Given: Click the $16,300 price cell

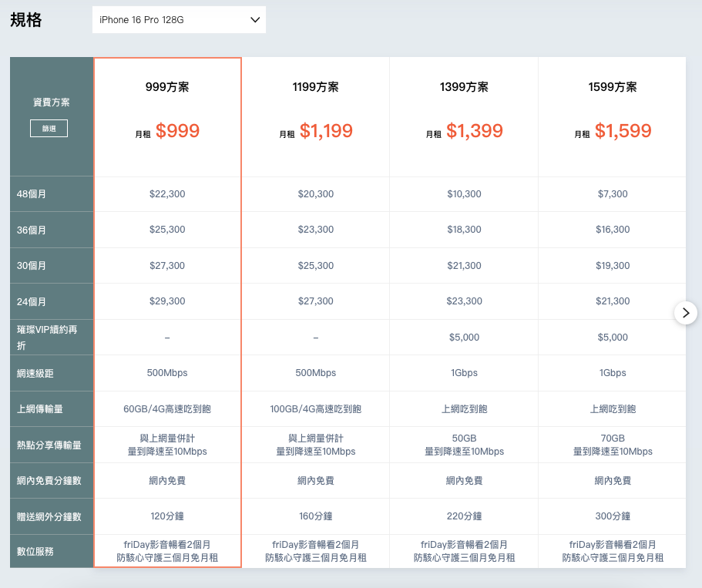Looking at the screenshot, I should [613, 230].
